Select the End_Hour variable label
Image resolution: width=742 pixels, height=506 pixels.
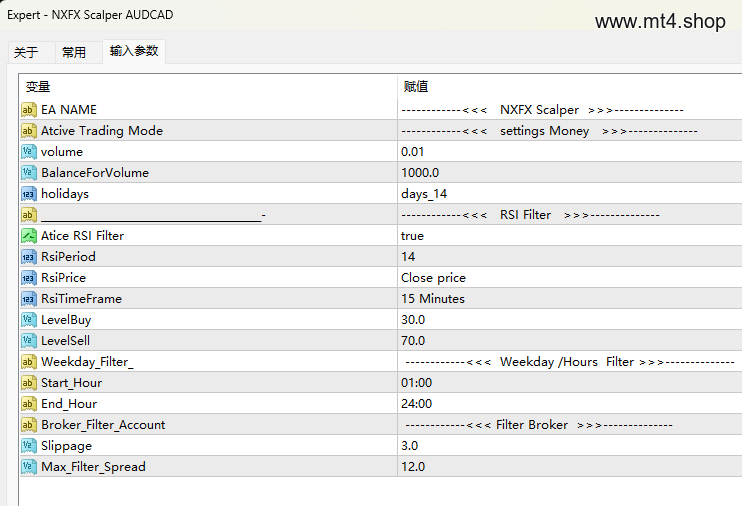tap(69, 404)
